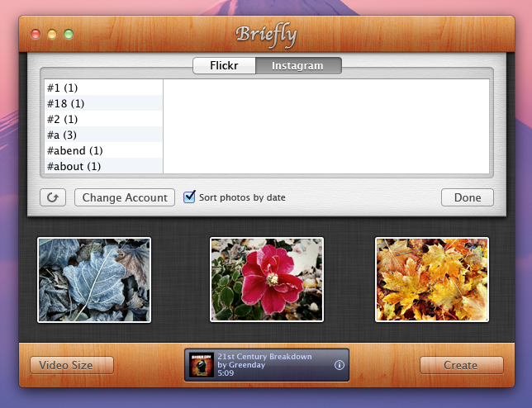
Task: Select the #18 (1) tag row
Action: pos(103,103)
